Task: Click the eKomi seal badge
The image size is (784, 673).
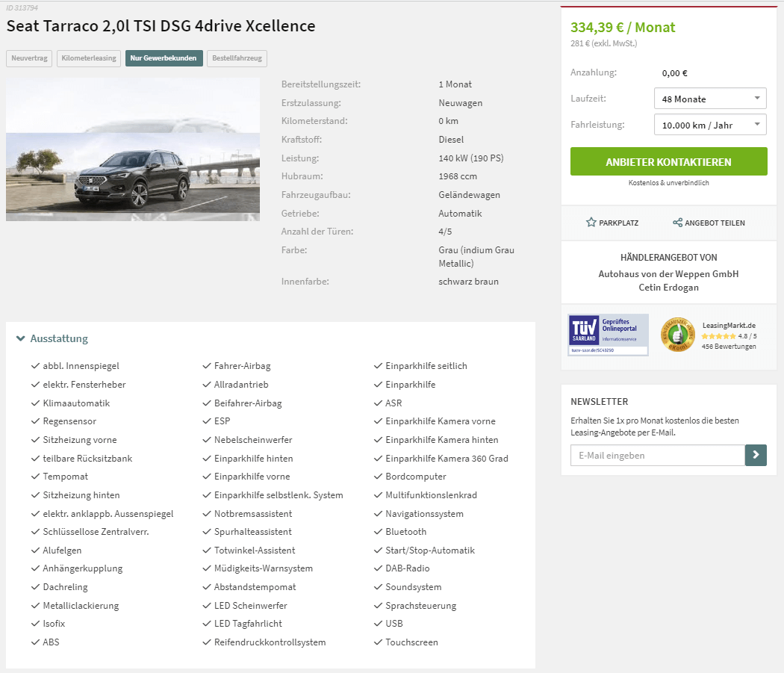Action: click(677, 335)
